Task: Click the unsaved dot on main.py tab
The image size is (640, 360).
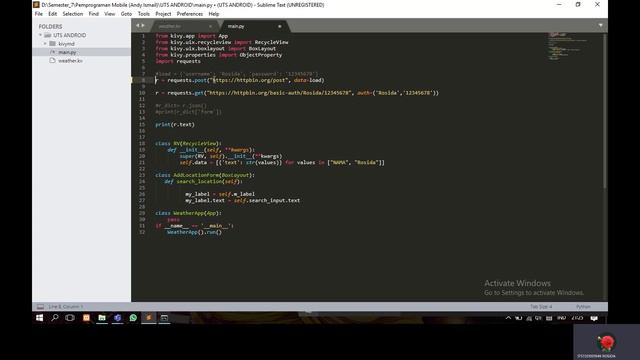Action: pyautogui.click(x=280, y=27)
